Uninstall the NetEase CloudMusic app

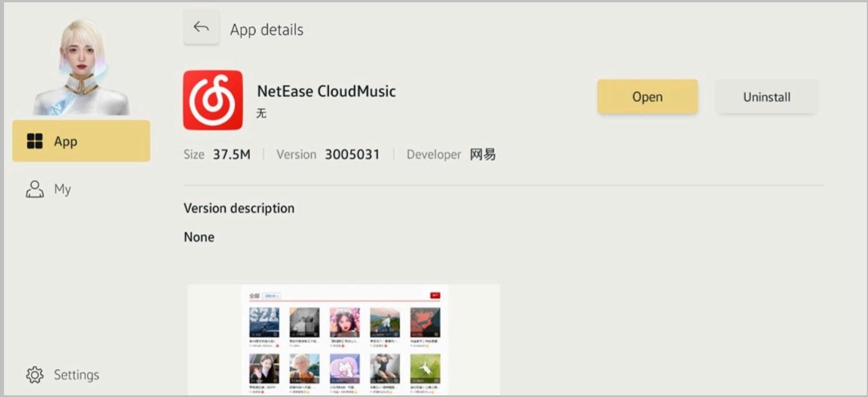pyautogui.click(x=766, y=97)
